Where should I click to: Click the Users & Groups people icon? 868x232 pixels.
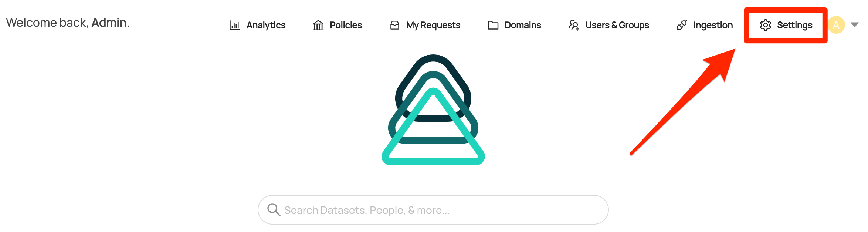point(573,25)
